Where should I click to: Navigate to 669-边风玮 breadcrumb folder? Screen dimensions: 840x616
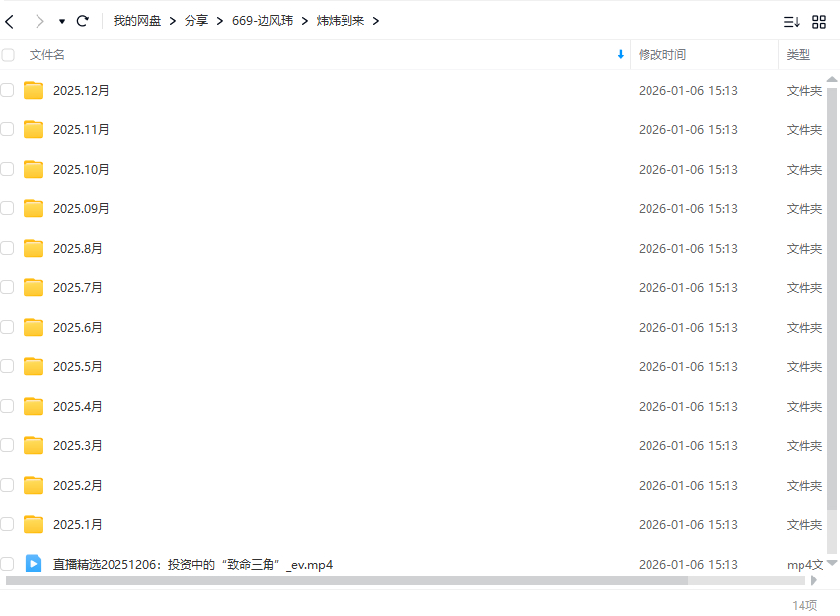[263, 21]
